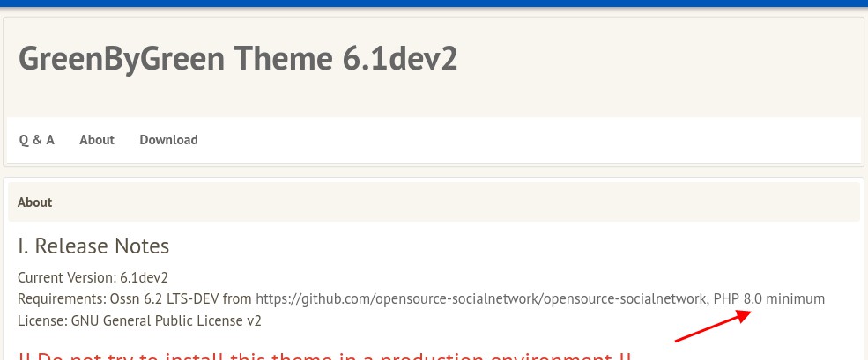The height and width of the screenshot is (360, 868).
Task: Click the I. Release Notes heading
Action: tap(93, 246)
